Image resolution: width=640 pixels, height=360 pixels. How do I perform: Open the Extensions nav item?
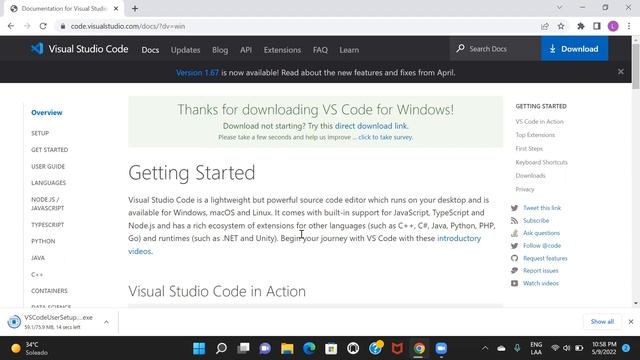click(282, 50)
